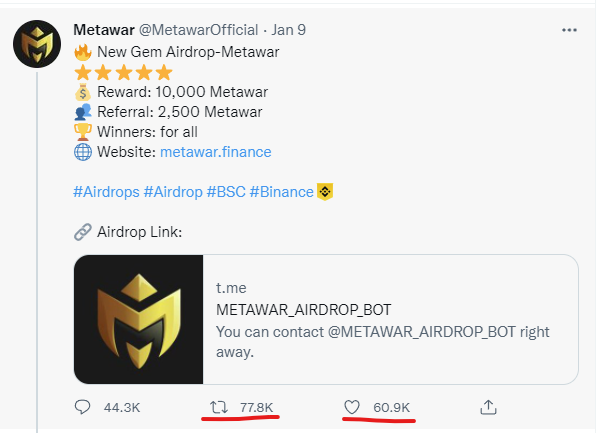Click the t.me domain text in card
Image resolution: width=600 pixels, height=433 pixels.
pos(231,288)
